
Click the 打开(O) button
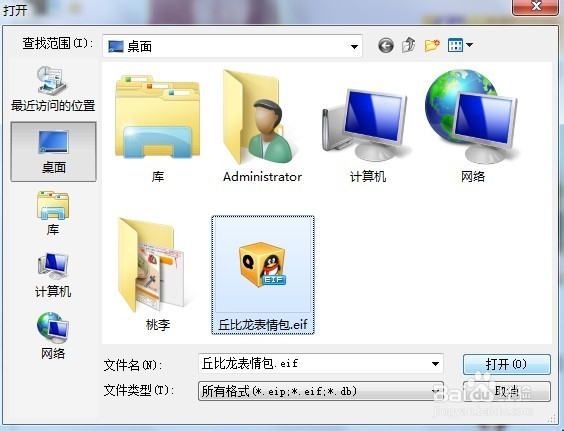click(506, 364)
